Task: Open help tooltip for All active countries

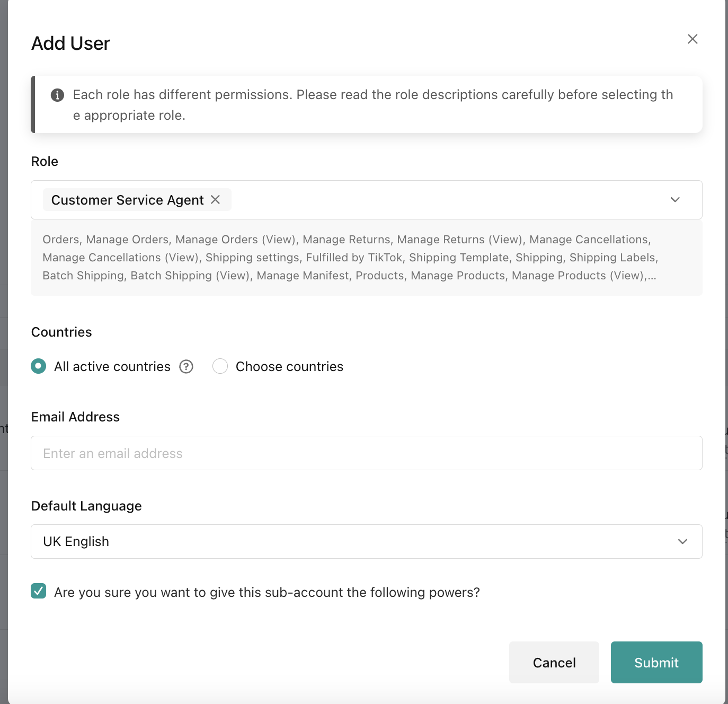Action: (x=186, y=366)
